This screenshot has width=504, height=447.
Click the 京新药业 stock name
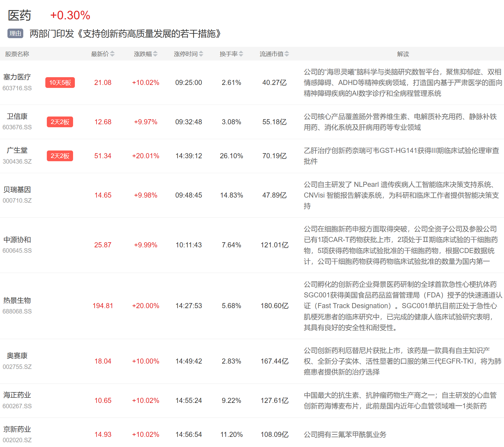click(17, 429)
